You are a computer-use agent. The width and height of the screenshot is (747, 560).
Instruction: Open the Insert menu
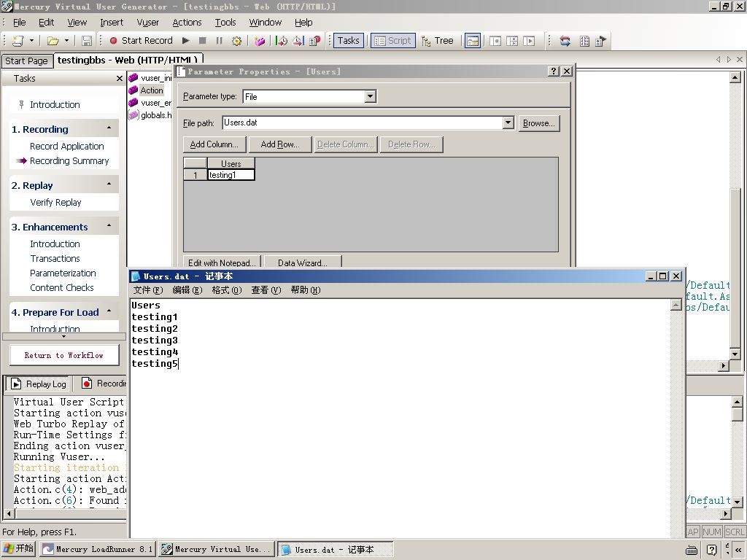(x=112, y=23)
